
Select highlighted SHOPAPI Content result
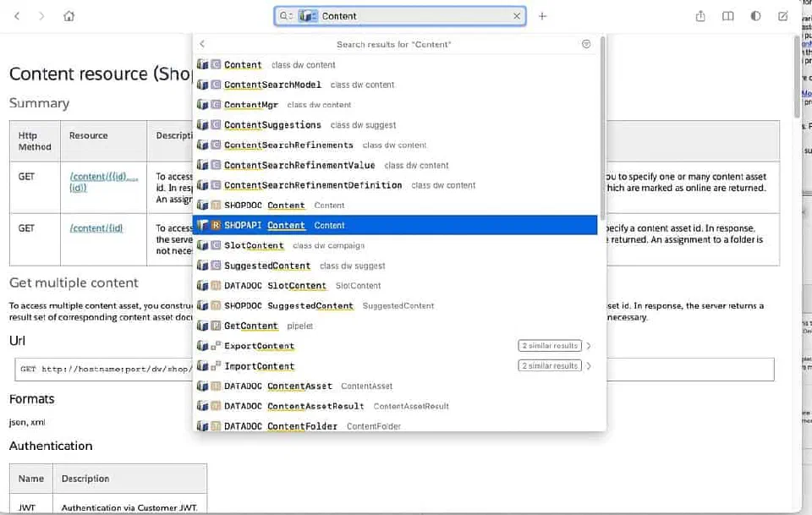[395, 225]
